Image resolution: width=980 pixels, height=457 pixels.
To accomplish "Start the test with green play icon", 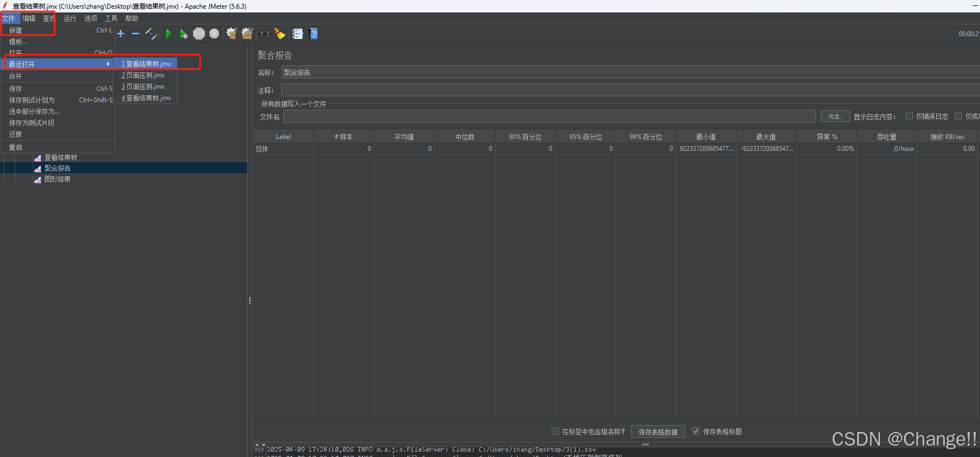I will point(168,34).
